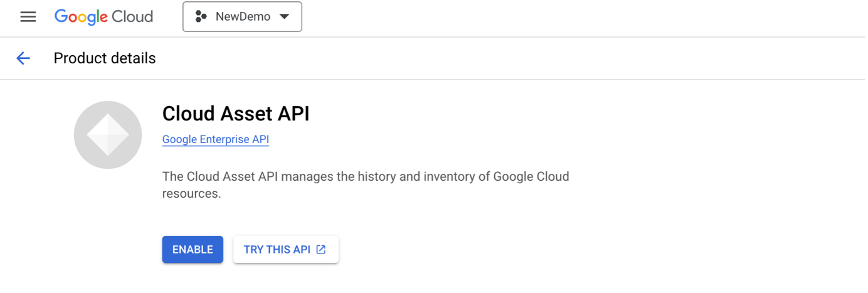868x293 pixels.
Task: Open the hamburger navigation menu
Action: point(28,17)
